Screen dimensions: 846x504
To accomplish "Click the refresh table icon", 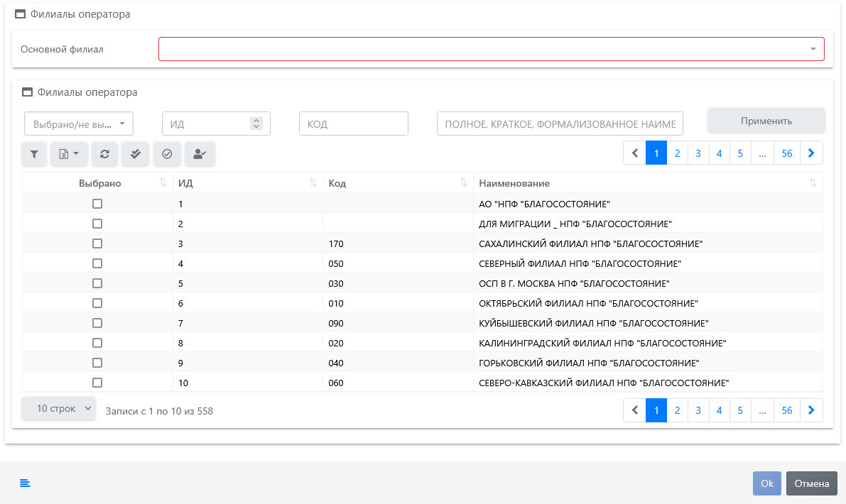I will coord(104,154).
